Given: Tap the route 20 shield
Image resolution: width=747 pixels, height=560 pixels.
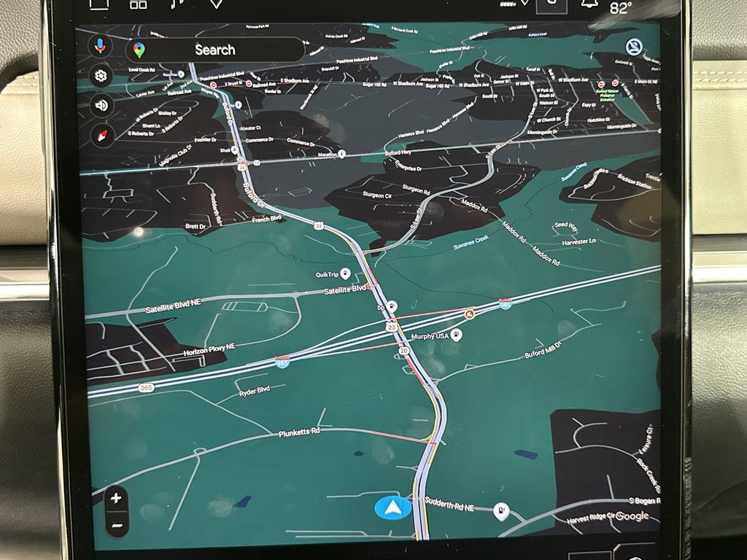Looking at the screenshot, I should (404, 351).
